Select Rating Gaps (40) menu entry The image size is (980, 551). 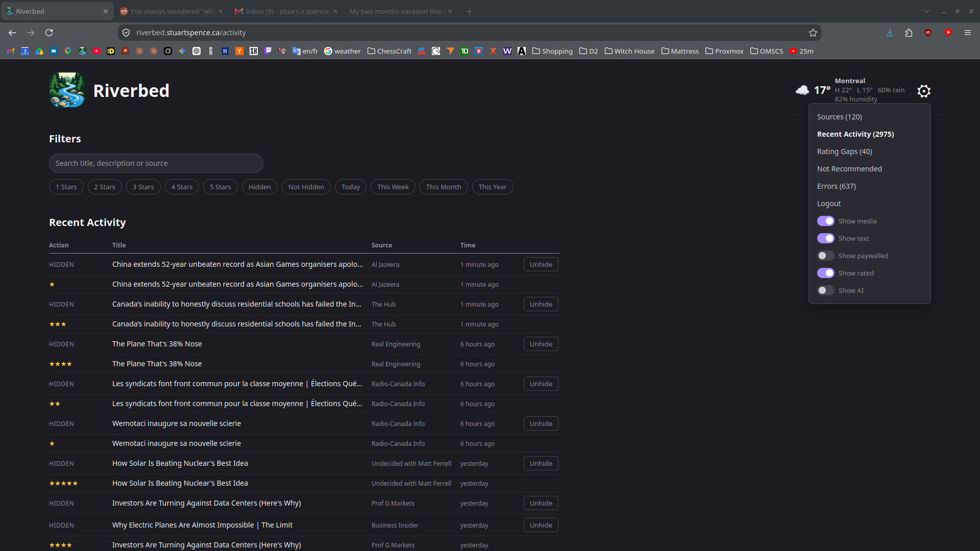click(844, 152)
